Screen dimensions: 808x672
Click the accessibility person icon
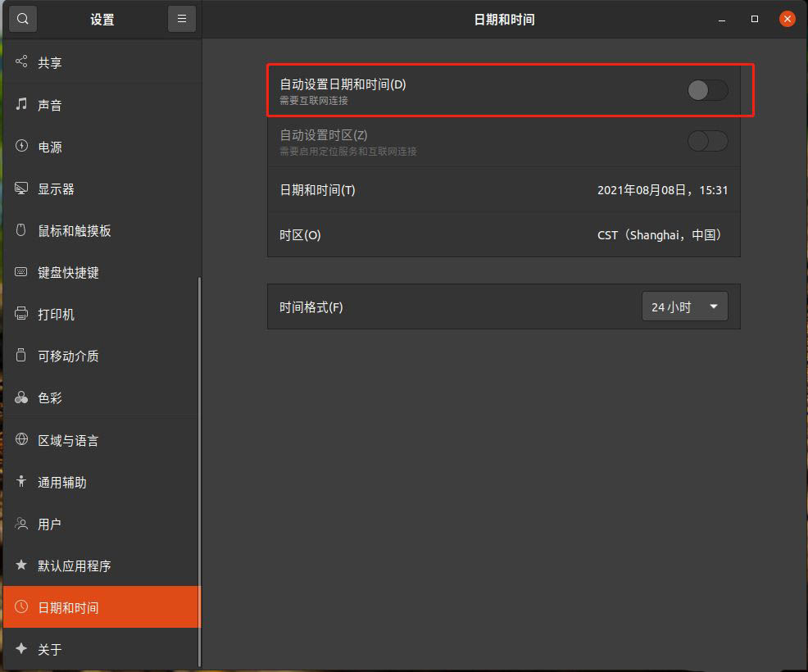[21, 482]
